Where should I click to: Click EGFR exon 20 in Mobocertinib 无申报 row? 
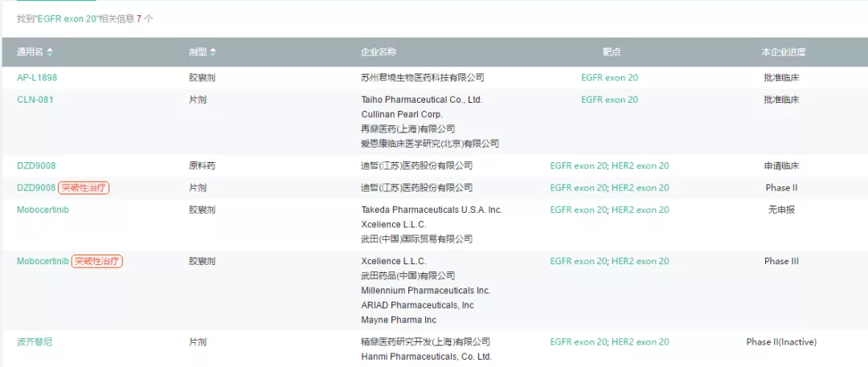click(579, 210)
